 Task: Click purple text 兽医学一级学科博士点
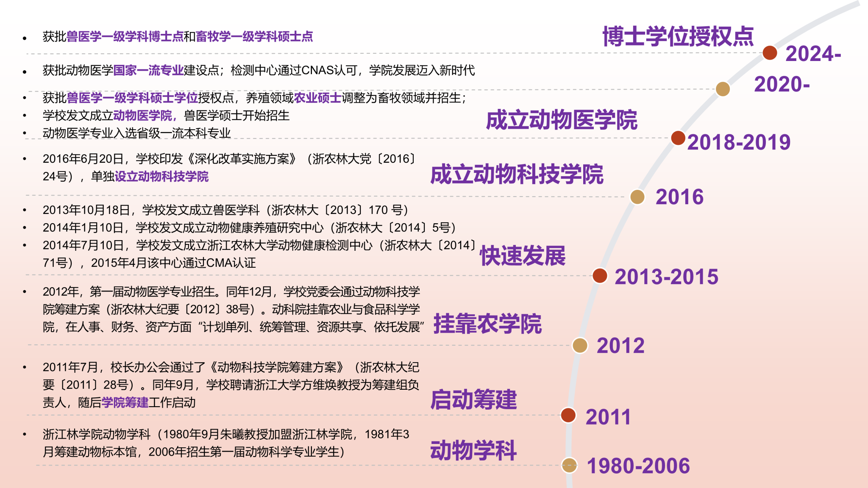tap(125, 37)
